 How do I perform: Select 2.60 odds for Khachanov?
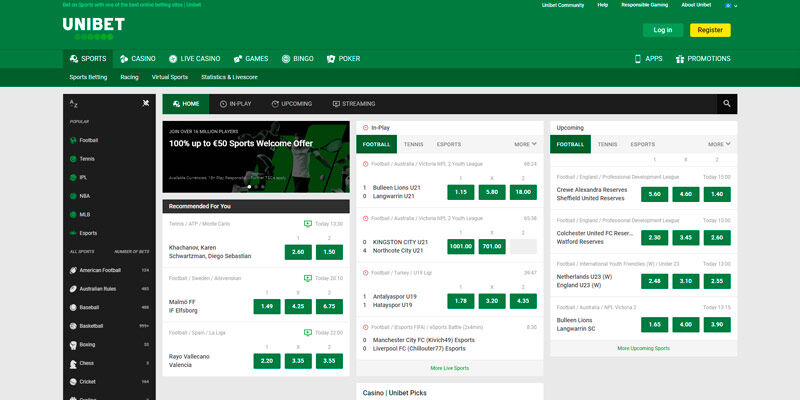(267, 252)
